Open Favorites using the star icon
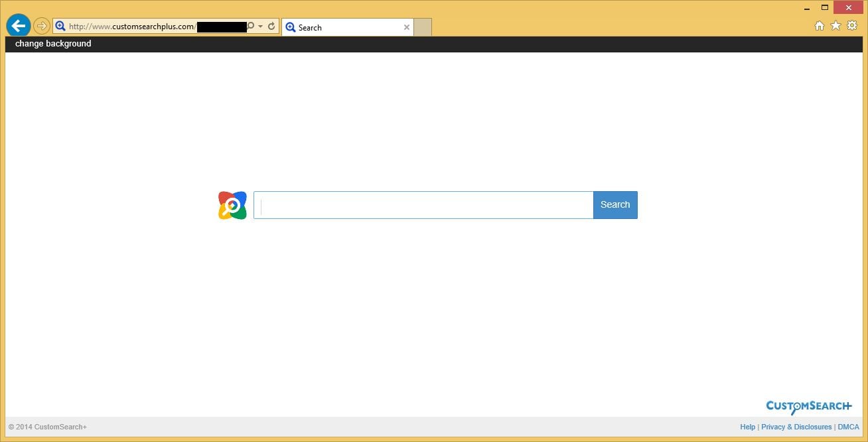The image size is (868, 442). [836, 25]
